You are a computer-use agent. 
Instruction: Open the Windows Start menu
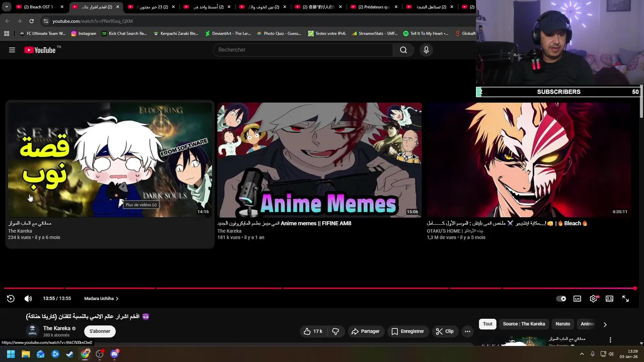(11, 354)
